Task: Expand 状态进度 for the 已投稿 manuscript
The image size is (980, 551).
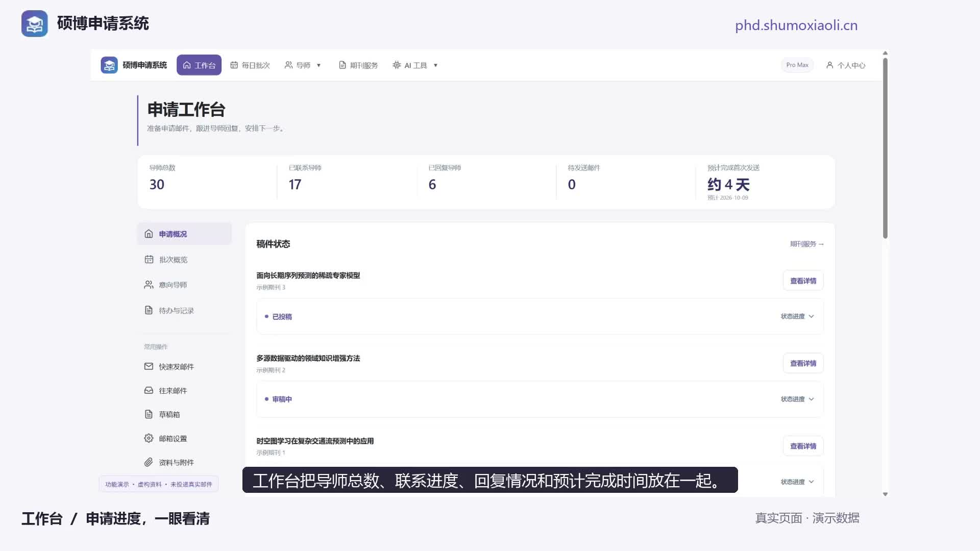Action: click(x=797, y=316)
